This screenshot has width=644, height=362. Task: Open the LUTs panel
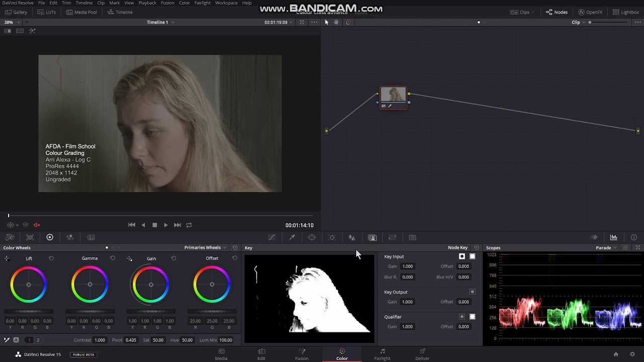pos(47,12)
